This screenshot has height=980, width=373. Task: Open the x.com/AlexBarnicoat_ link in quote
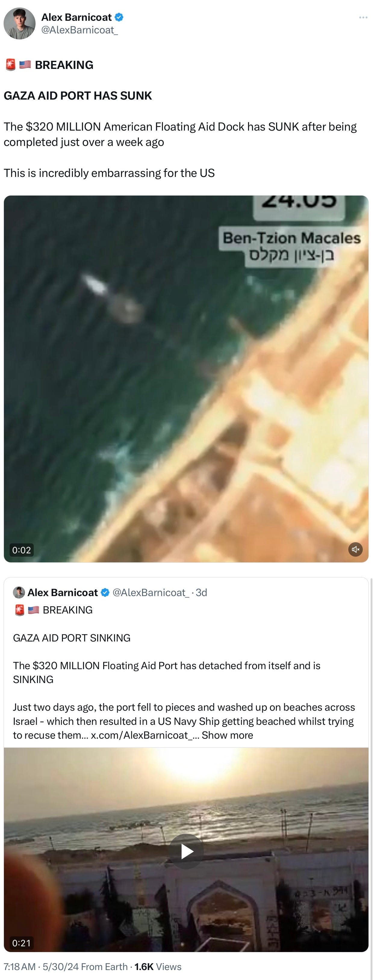[145, 735]
